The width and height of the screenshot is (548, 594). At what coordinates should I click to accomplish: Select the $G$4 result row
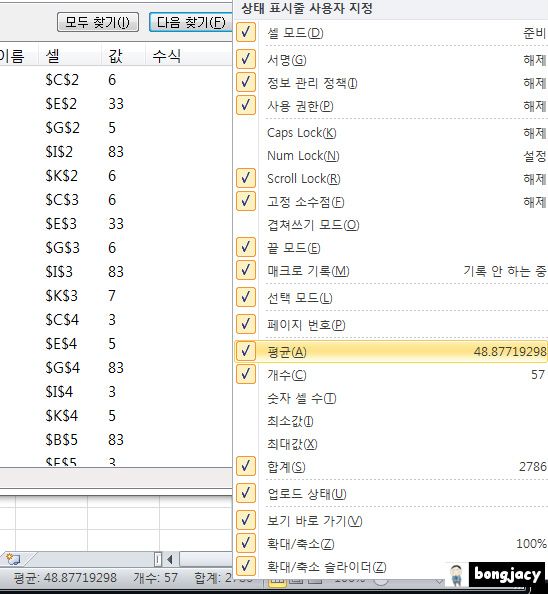point(116,367)
